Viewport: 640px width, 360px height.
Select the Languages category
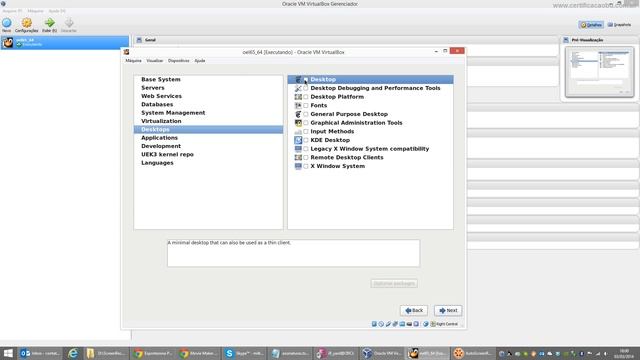pos(208,163)
